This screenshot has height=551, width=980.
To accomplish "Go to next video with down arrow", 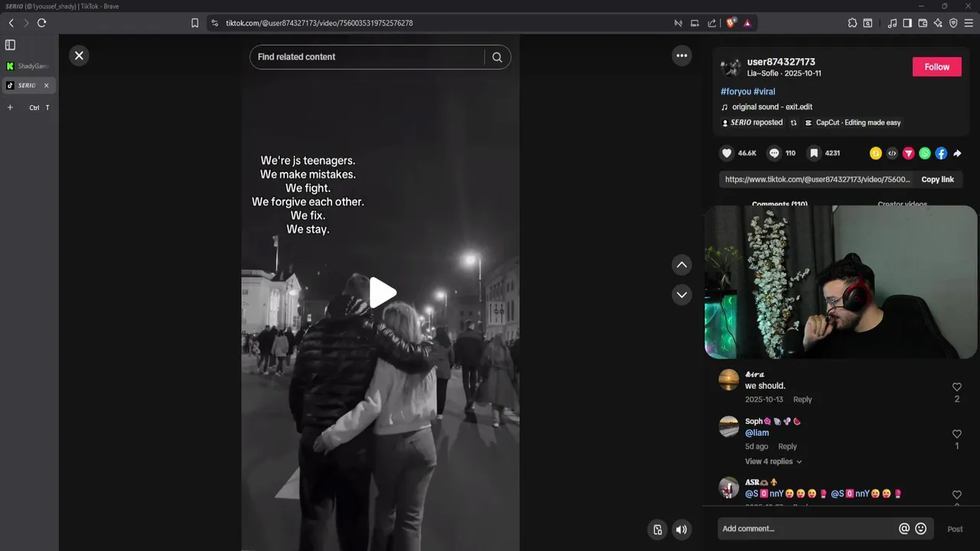I will (x=681, y=295).
